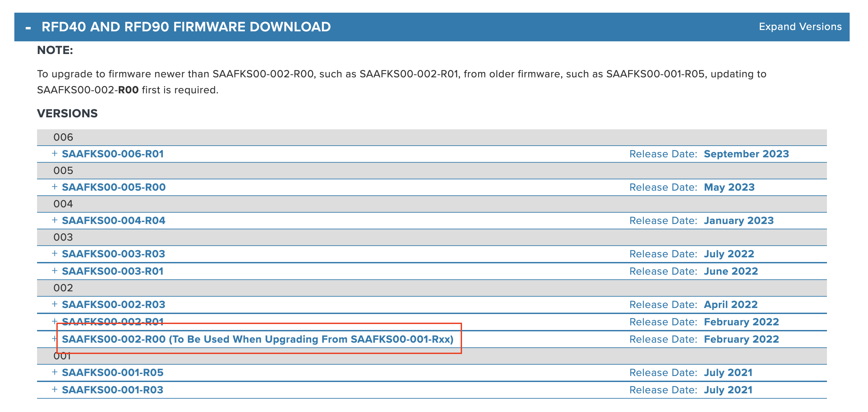Image resolution: width=868 pixels, height=412 pixels.
Task: Expand plus icon beside SAAFKS00-005-R00
Action: (55, 187)
